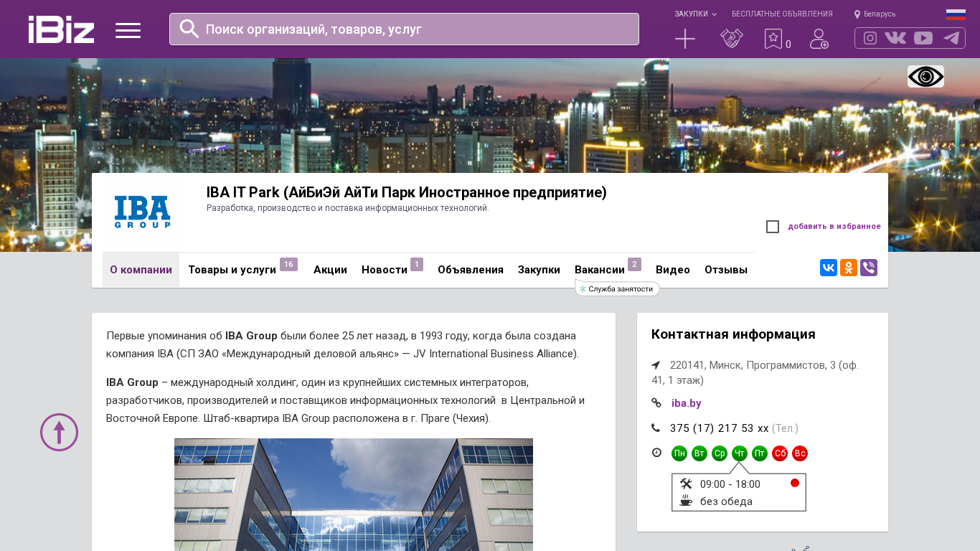The width and height of the screenshot is (980, 551).
Task: Open the 'Акции' tab
Action: [x=330, y=270]
